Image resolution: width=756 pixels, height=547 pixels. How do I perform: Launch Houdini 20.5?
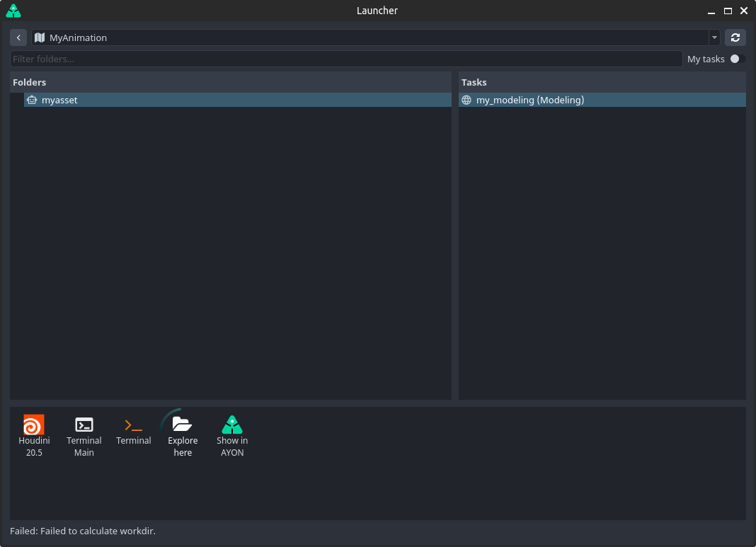click(x=34, y=425)
